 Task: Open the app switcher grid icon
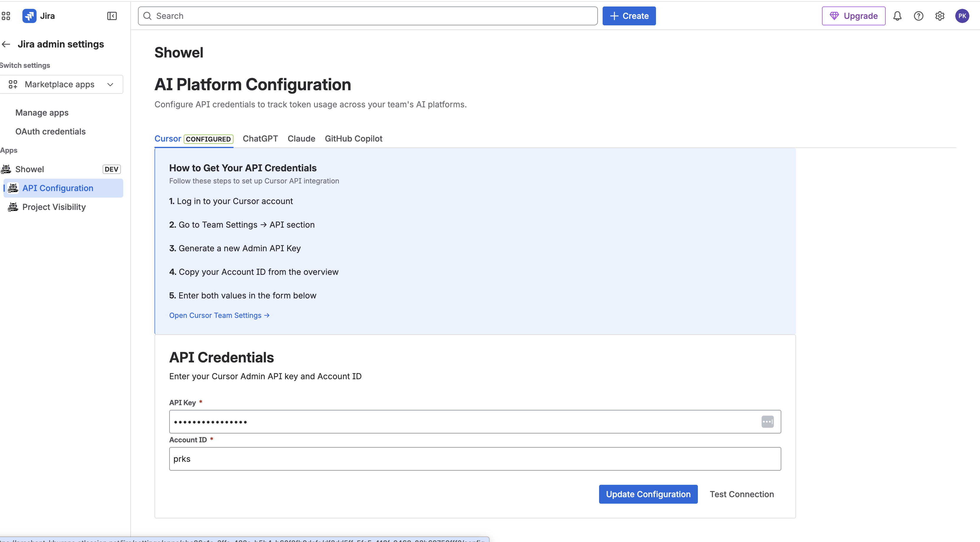tap(6, 16)
